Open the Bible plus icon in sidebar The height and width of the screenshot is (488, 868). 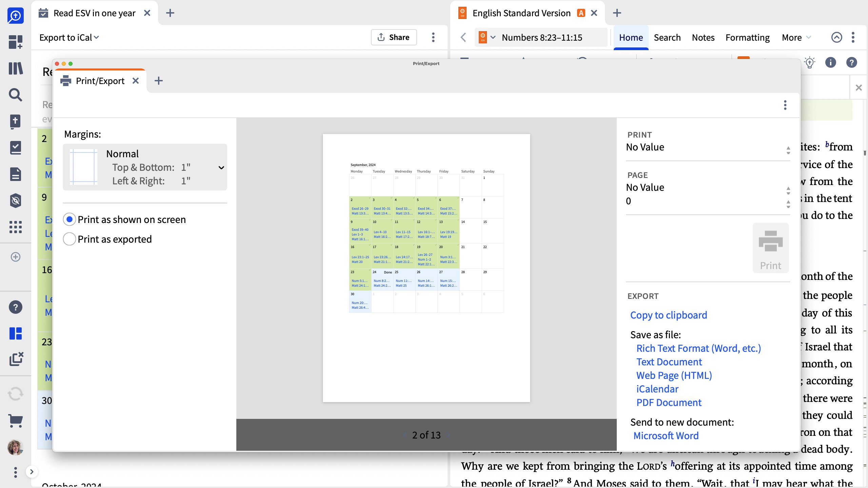(15, 122)
